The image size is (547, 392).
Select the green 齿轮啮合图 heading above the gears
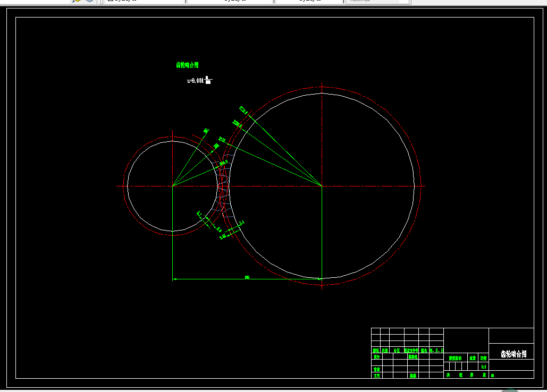(x=187, y=65)
